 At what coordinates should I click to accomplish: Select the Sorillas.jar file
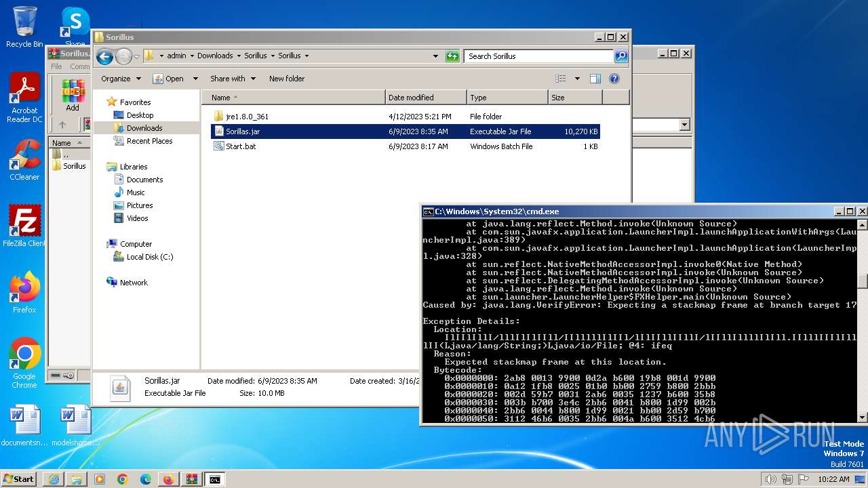tap(405, 131)
